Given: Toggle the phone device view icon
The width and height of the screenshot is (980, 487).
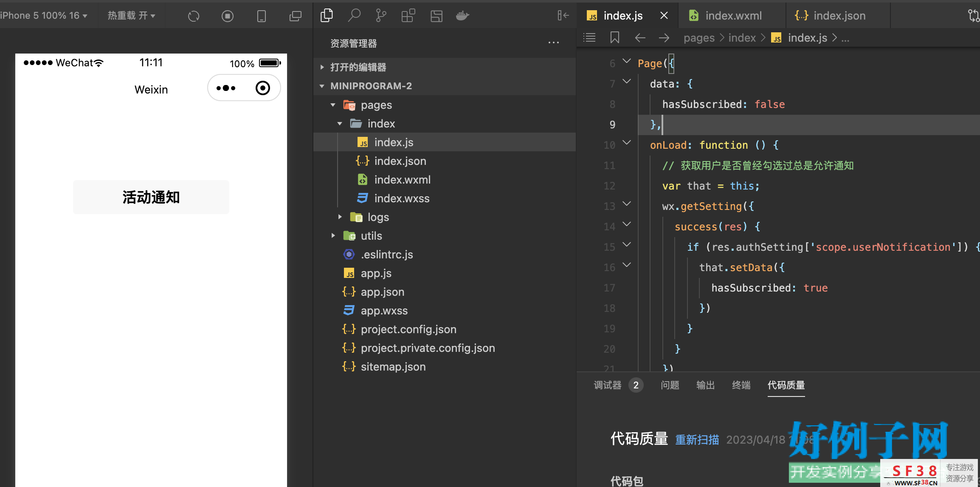Looking at the screenshot, I should (x=262, y=16).
